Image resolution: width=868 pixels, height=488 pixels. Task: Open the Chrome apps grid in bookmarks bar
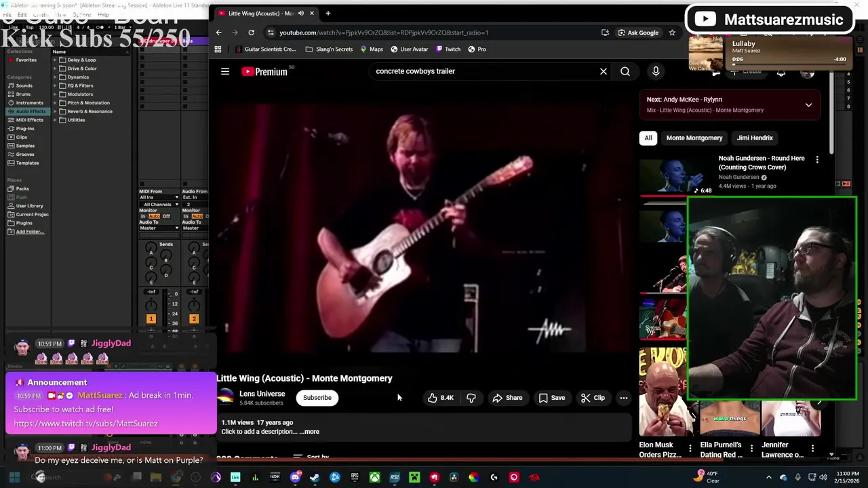[x=218, y=49]
